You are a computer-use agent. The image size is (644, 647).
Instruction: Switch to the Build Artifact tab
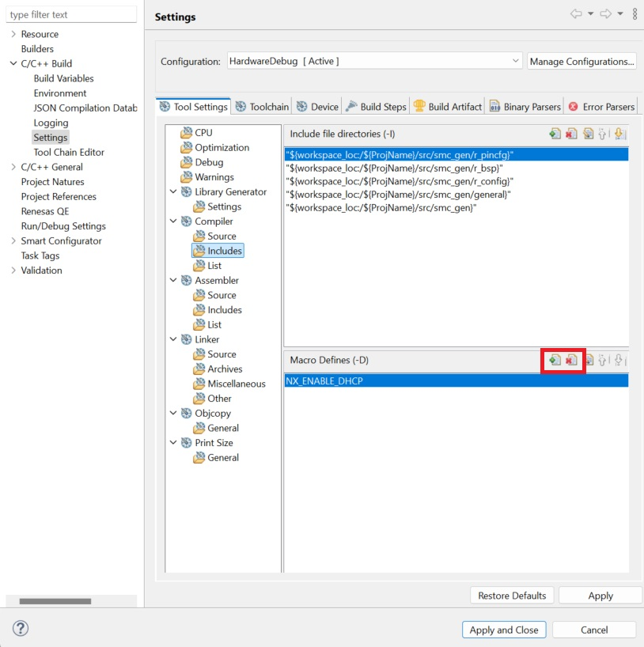[448, 107]
